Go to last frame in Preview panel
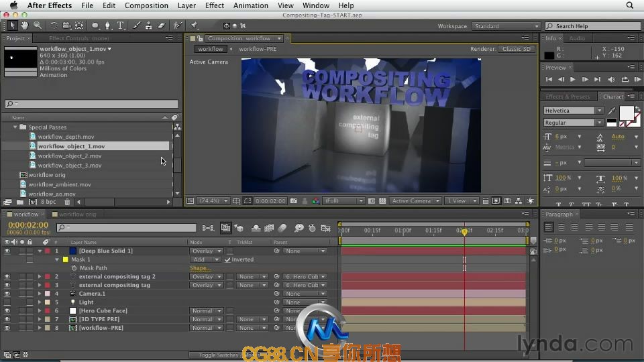Screen dimensions: 644x362 click(x=597, y=79)
